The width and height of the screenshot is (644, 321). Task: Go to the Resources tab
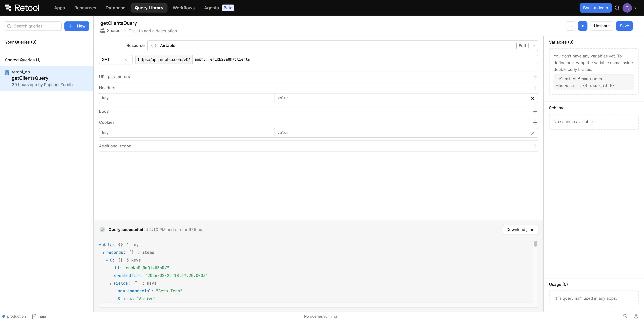click(x=85, y=8)
